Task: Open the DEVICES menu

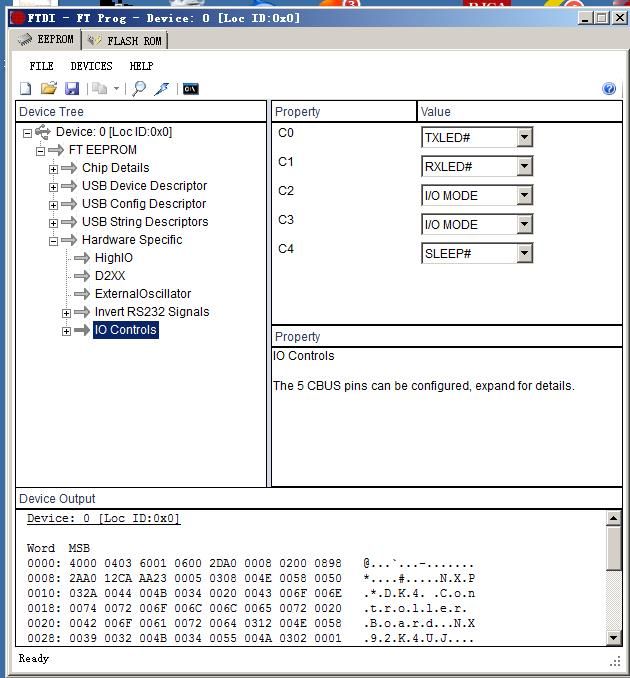Action: (91, 66)
